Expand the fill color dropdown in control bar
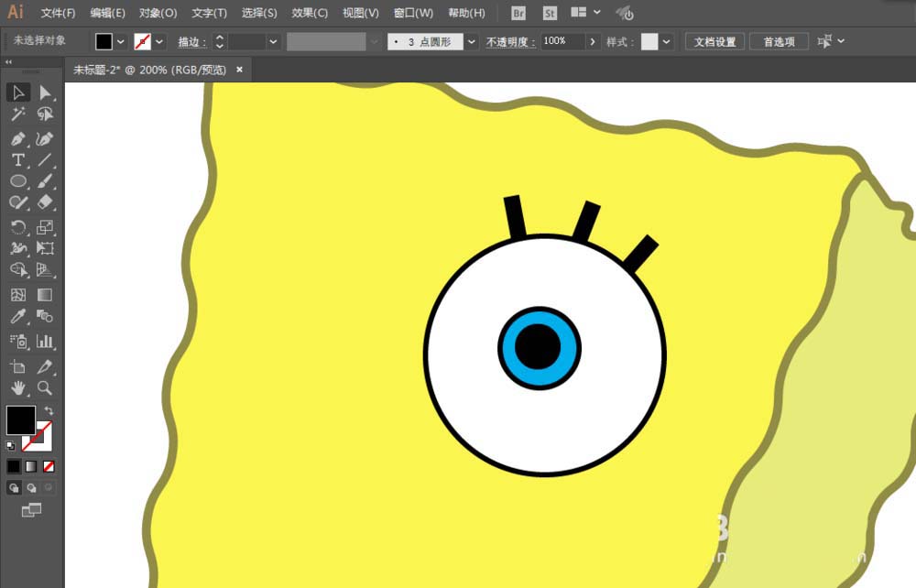The width and height of the screenshot is (916, 588). tap(120, 41)
